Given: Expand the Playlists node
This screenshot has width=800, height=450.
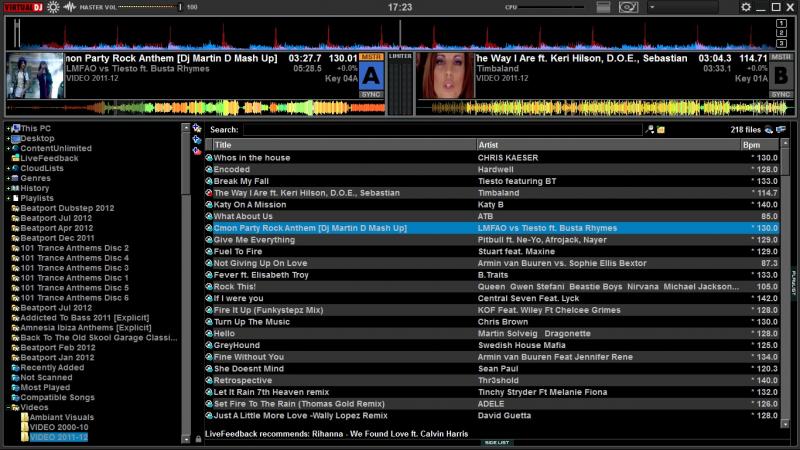Looking at the screenshot, I should [8, 198].
